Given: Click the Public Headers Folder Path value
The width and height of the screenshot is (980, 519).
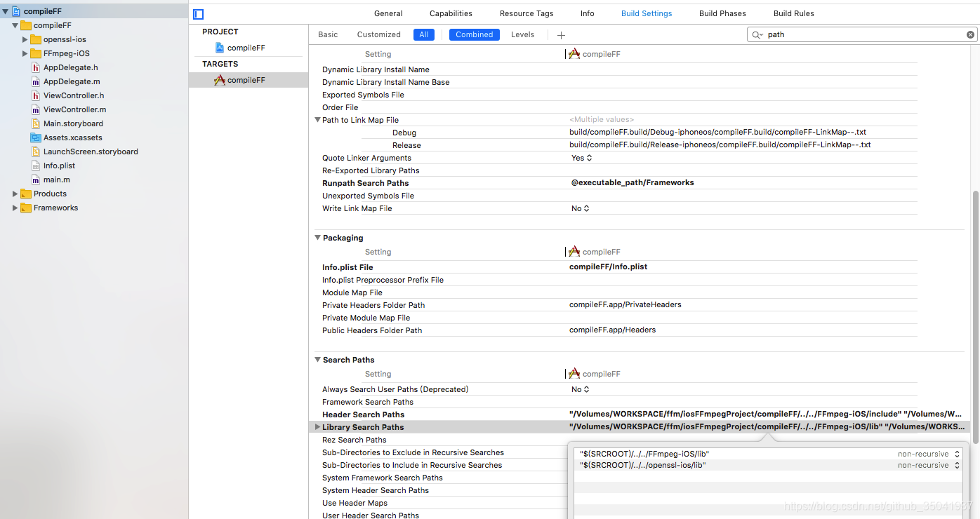Looking at the screenshot, I should pyautogui.click(x=613, y=330).
